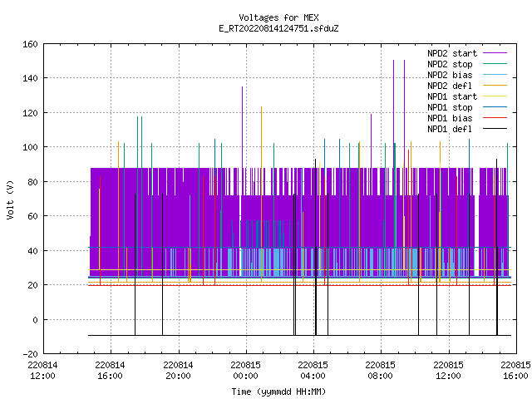Click the E_RT20220814124751.sfduZ filename subtitle
Image resolution: width=532 pixels, height=399 pixels.
278,28
